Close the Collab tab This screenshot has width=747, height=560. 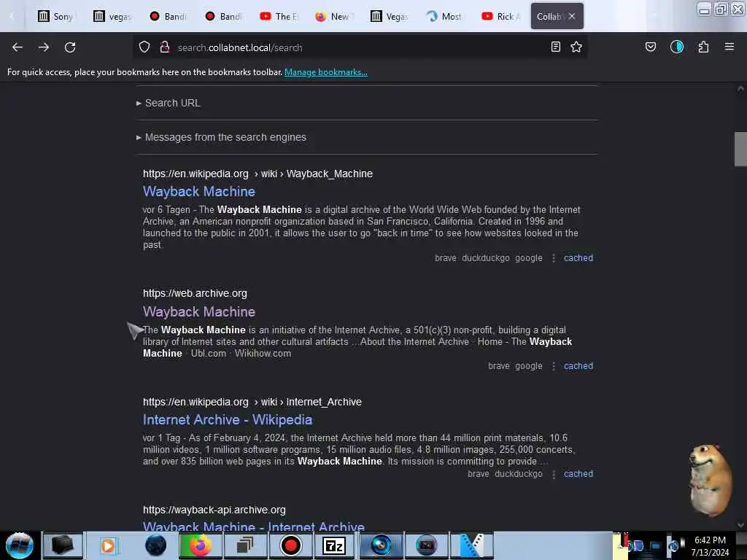572,16
